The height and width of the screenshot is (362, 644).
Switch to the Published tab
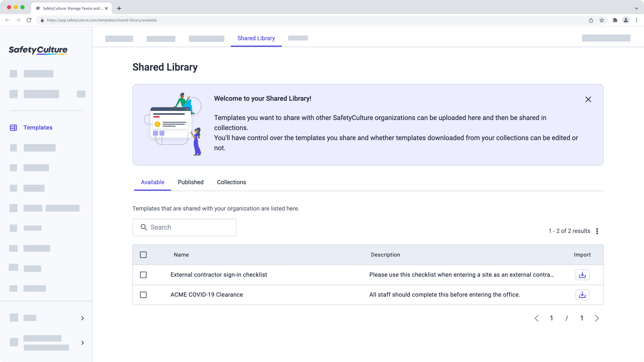tap(190, 182)
